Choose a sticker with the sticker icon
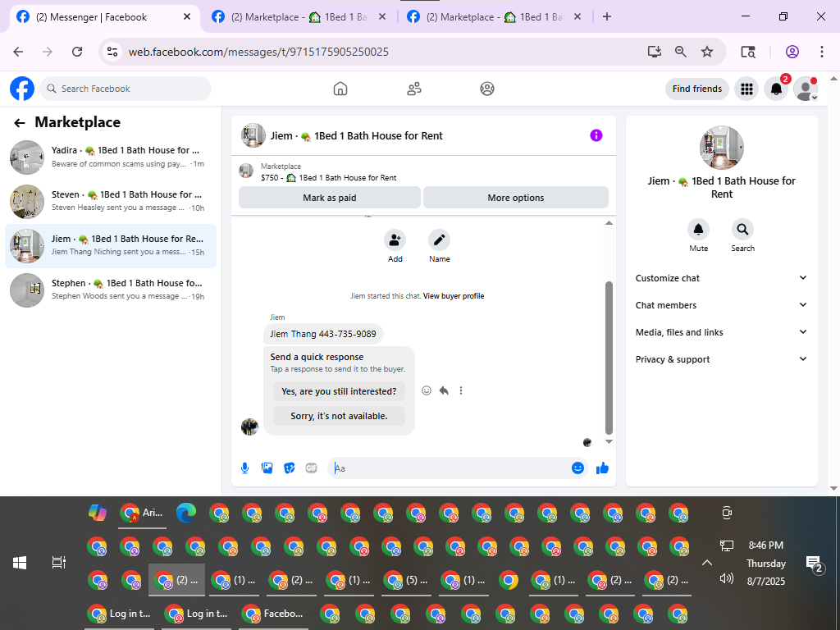This screenshot has width=840, height=630. point(290,468)
